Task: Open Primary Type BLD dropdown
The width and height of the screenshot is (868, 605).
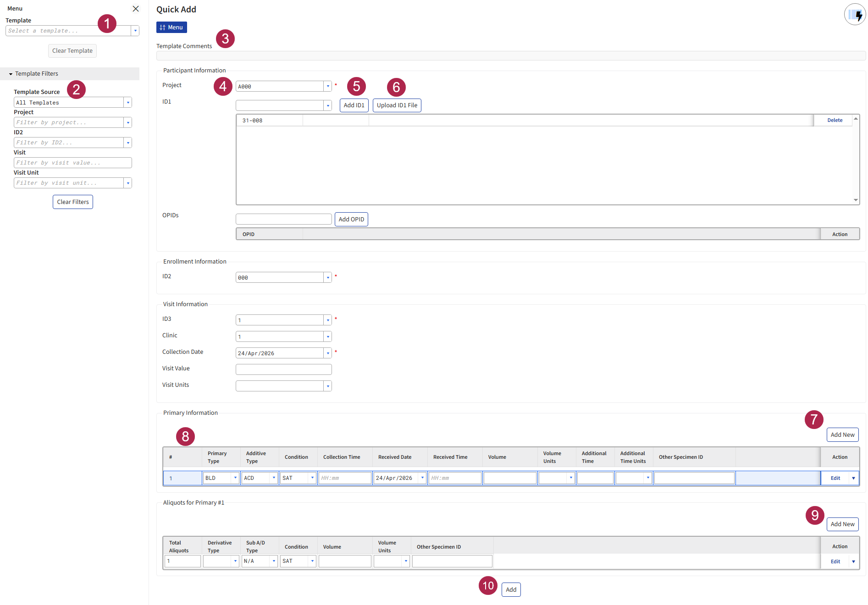Action: tap(235, 478)
